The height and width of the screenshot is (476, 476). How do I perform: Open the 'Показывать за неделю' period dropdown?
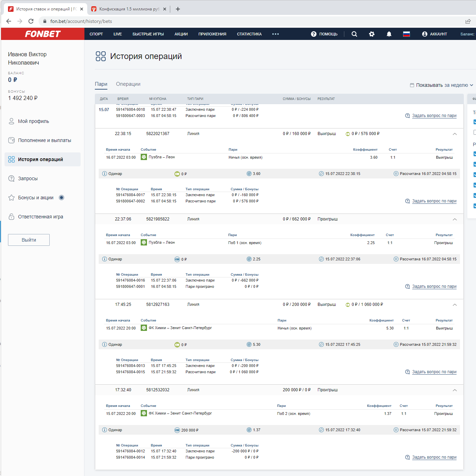point(441,85)
